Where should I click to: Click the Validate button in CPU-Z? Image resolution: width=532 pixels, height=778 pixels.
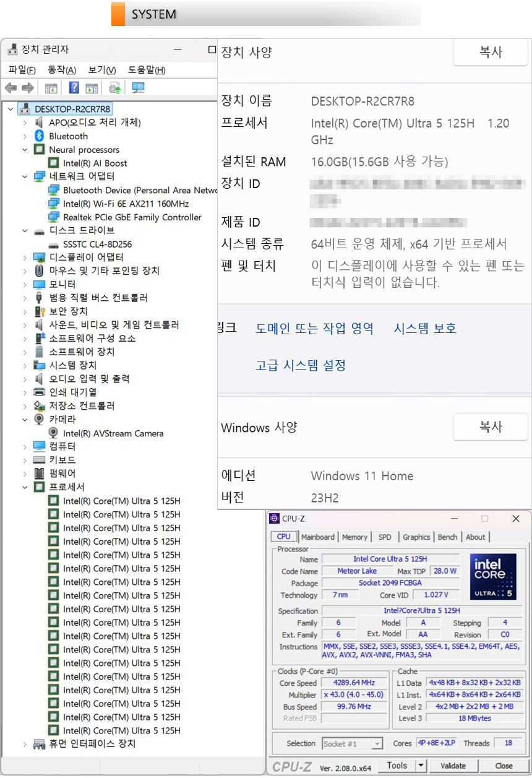[x=453, y=766]
